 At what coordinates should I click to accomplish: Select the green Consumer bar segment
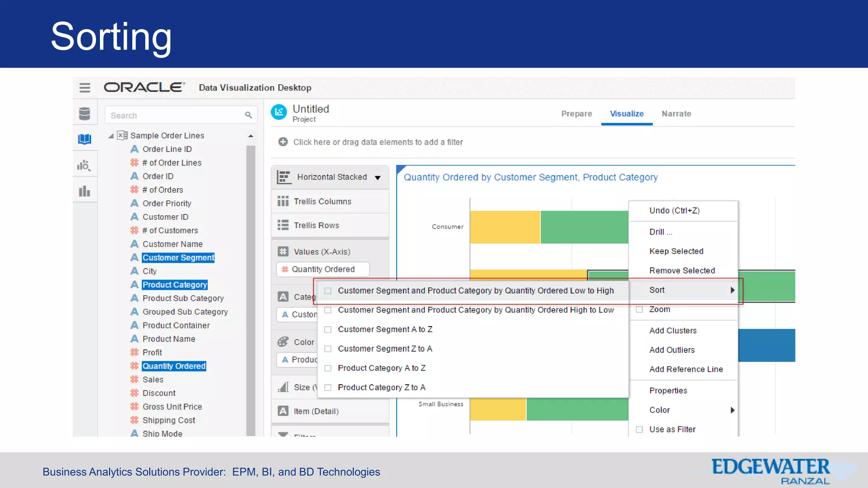(584, 227)
